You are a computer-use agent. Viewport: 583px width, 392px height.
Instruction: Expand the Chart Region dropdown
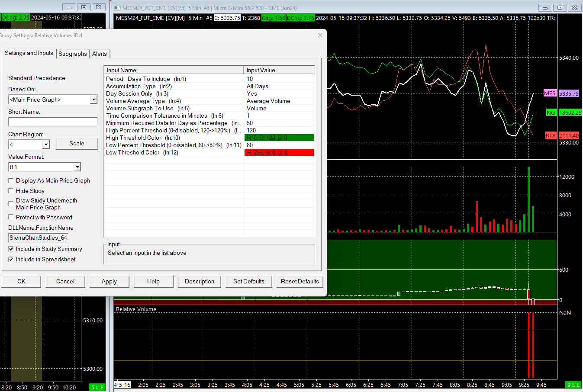point(46,144)
